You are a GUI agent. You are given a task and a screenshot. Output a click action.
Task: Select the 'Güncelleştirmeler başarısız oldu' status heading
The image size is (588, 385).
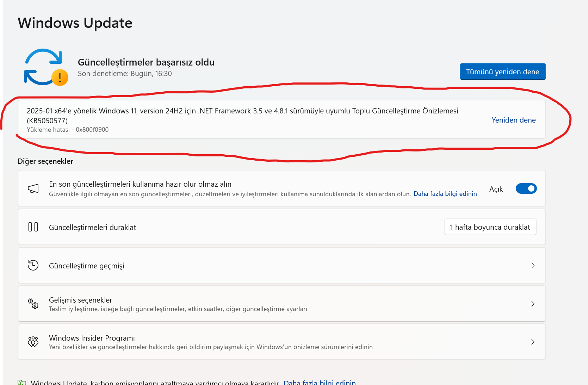point(146,62)
